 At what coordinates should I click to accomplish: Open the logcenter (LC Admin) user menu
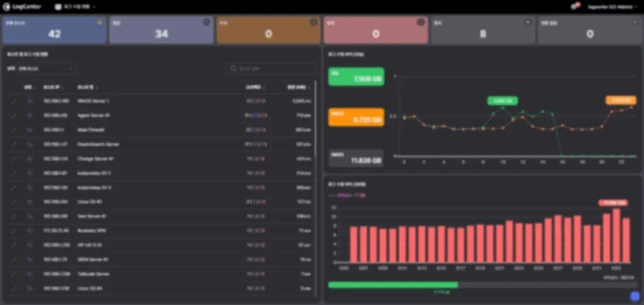point(612,7)
